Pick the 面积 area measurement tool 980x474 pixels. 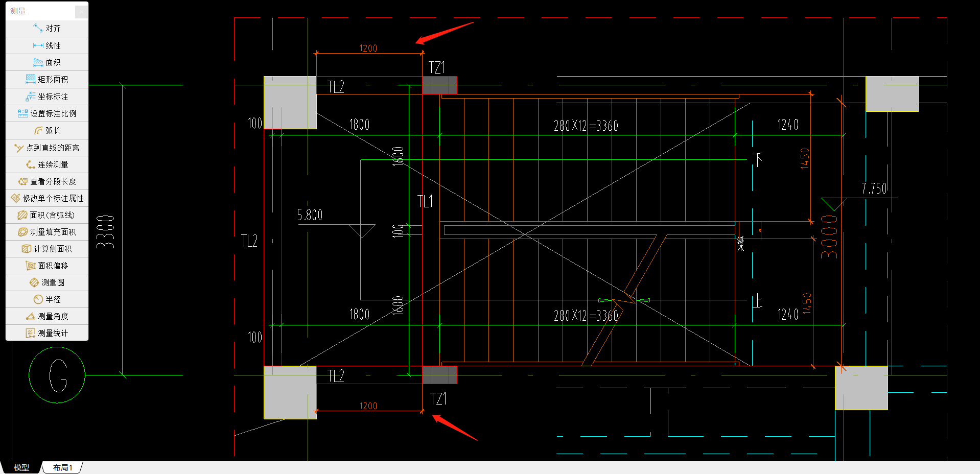tap(47, 62)
